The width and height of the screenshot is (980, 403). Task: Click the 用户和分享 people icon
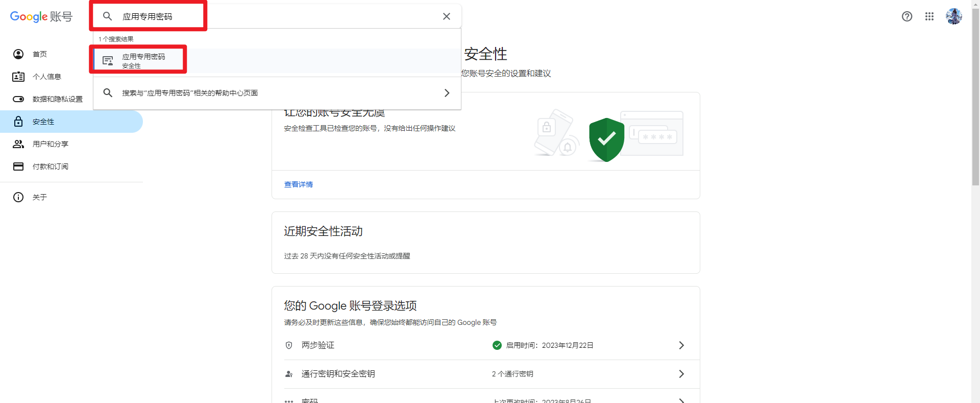point(18,144)
